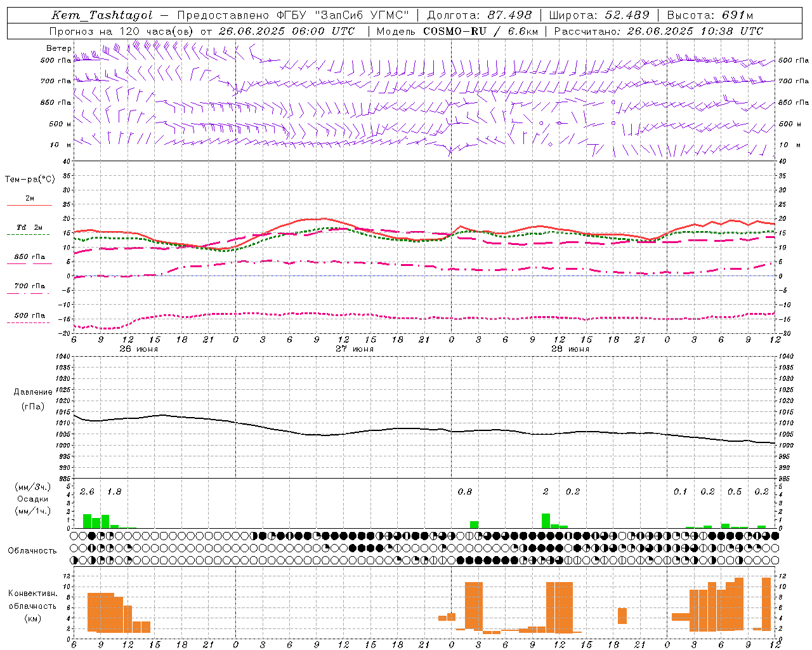Click the provider text ФГБУ "ЗапСиб УГМС"
This screenshot has width=812, height=650.
[x=344, y=15]
